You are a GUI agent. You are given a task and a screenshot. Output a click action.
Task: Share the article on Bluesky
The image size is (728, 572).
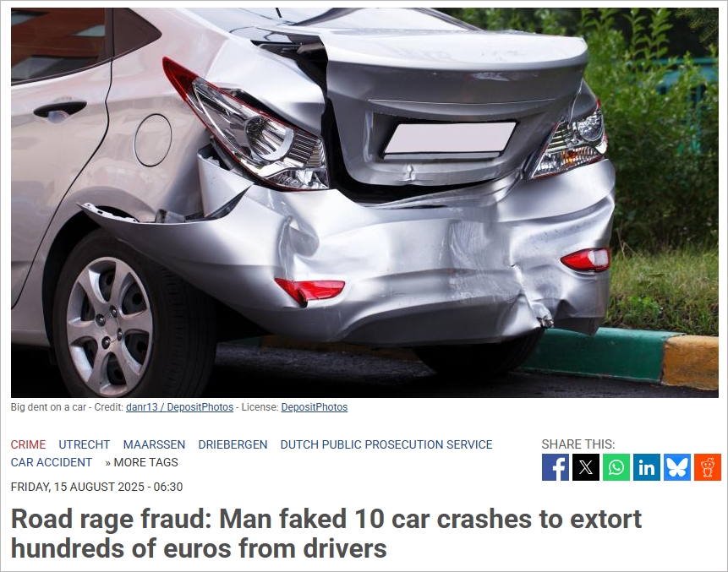677,467
